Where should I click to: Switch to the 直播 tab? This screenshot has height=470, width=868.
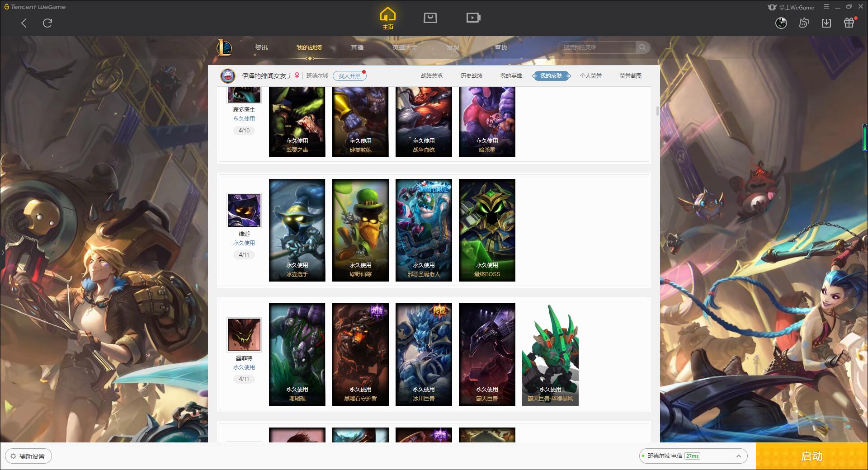(357, 47)
